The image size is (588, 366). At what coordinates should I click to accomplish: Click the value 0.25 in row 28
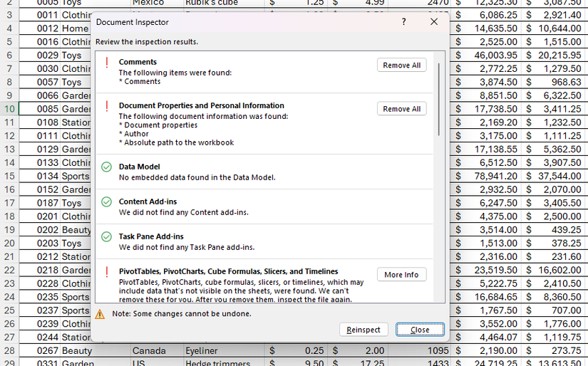pyautogui.click(x=314, y=350)
